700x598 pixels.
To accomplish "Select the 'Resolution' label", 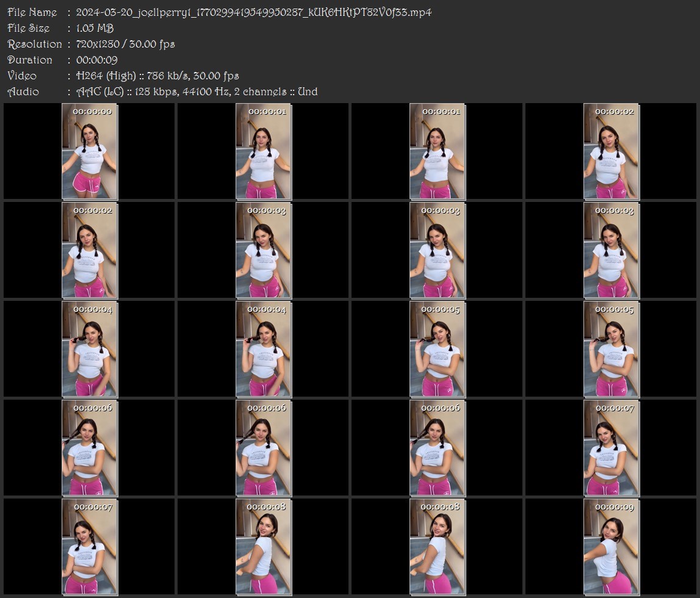I will click(x=35, y=44).
